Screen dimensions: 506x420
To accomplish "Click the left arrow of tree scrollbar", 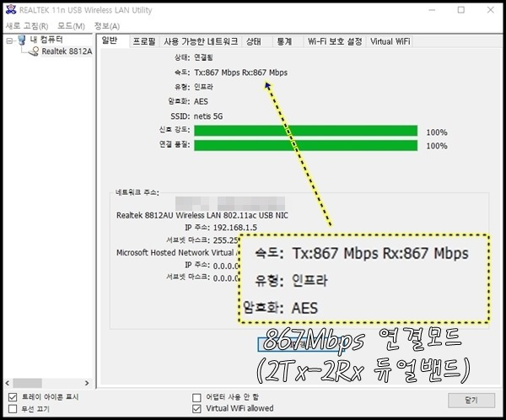I will click(8, 383).
